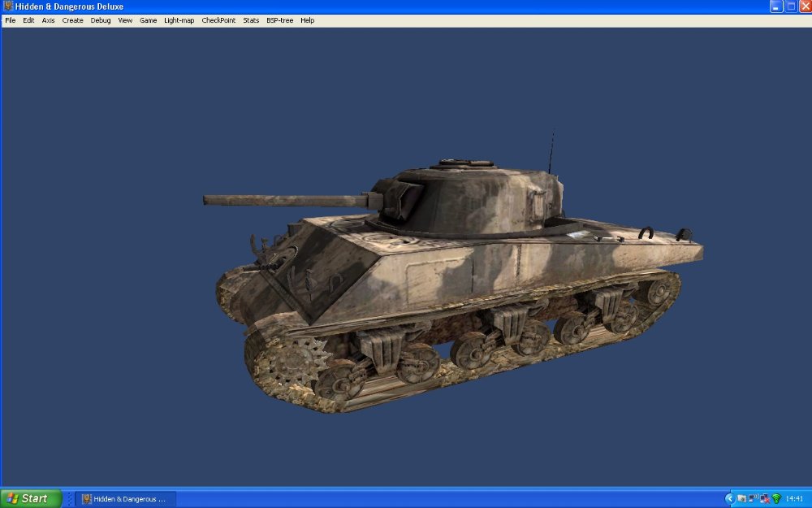812x508 pixels.
Task: Open the CheckPoint menu
Action: [x=218, y=20]
